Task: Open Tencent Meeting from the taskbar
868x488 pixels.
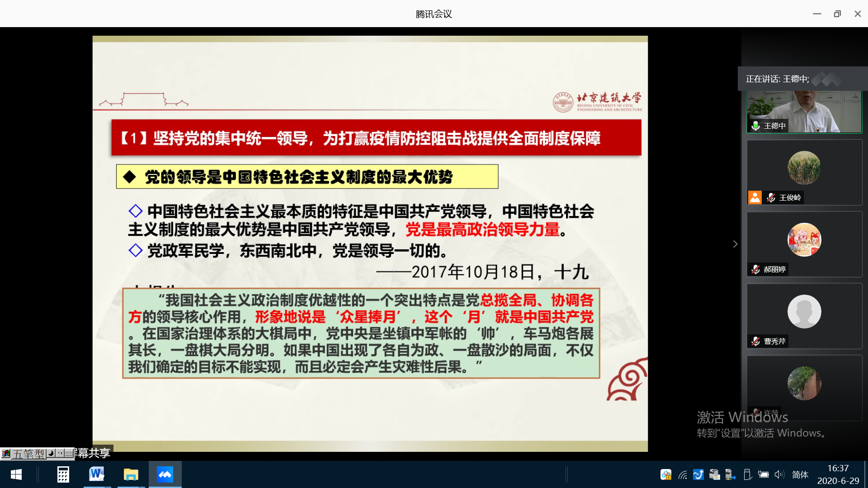Action: pyautogui.click(x=165, y=474)
